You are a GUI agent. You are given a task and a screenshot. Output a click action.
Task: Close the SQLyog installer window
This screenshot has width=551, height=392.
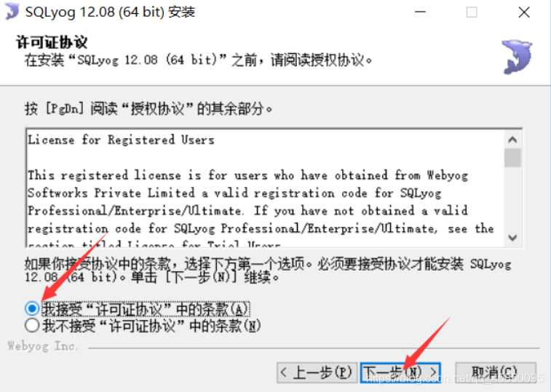point(524,12)
